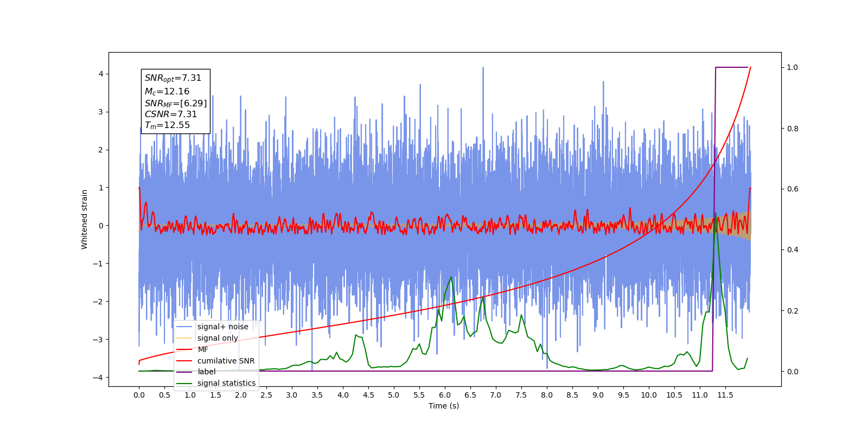Click the 4 left y-axis tick label
This screenshot has width=868, height=434.
(101, 74)
